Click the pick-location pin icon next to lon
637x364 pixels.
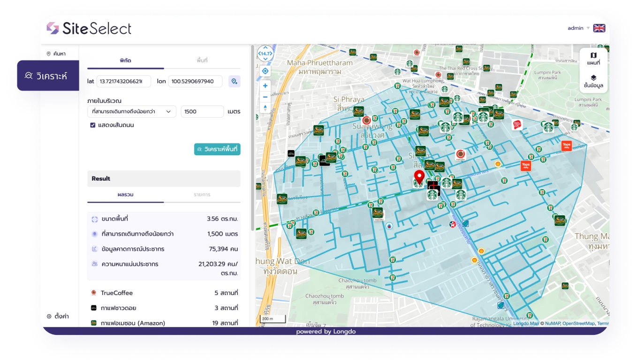(x=234, y=81)
